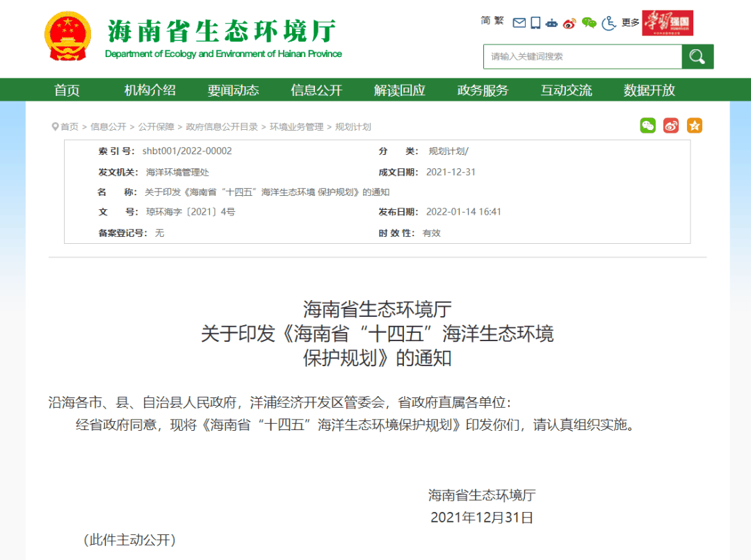751x560 pixels.
Task: Open the 政务服务 navigation menu
Action: tap(483, 90)
